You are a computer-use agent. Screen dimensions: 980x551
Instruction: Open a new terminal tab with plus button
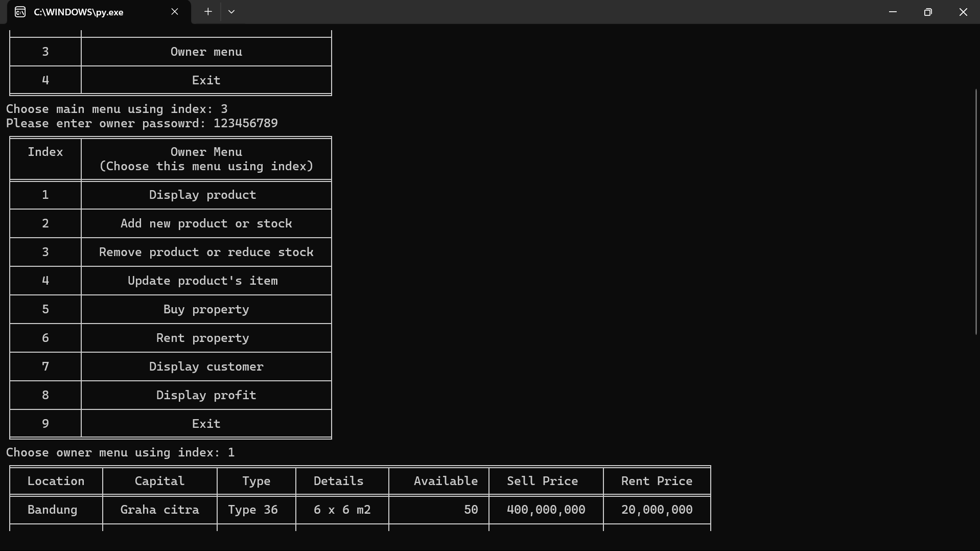(208, 12)
